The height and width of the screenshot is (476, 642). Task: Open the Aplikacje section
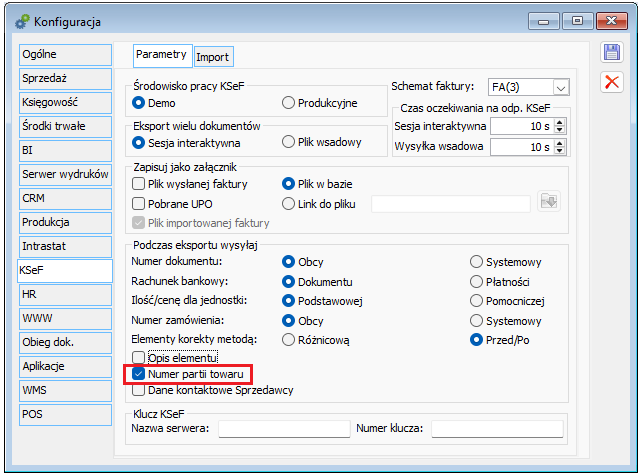coord(65,367)
